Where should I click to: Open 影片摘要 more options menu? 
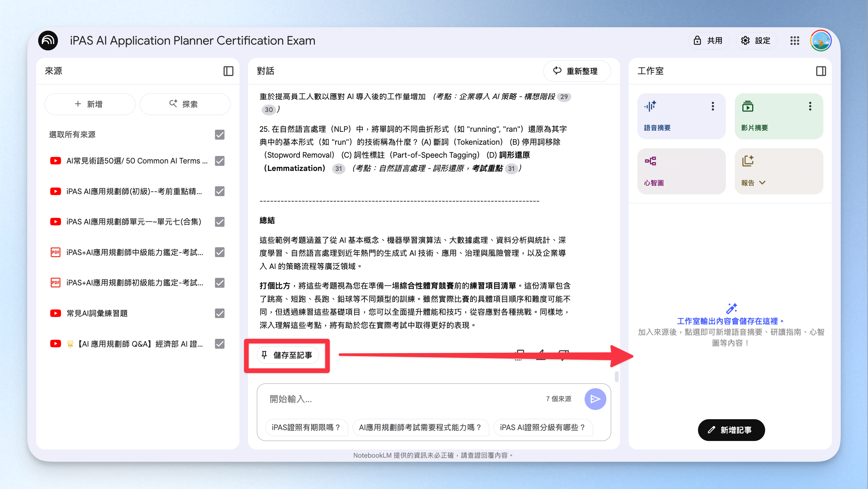pyautogui.click(x=810, y=106)
